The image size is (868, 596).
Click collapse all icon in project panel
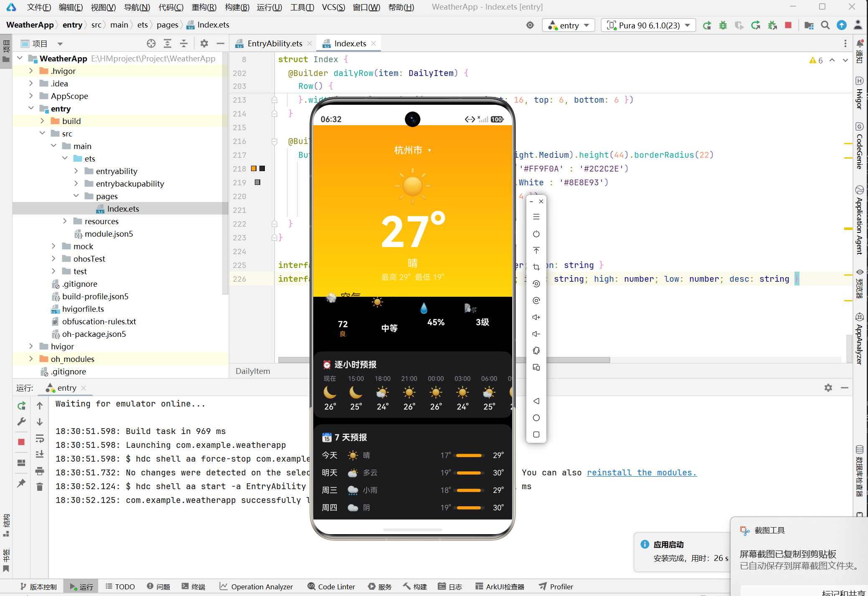[184, 43]
